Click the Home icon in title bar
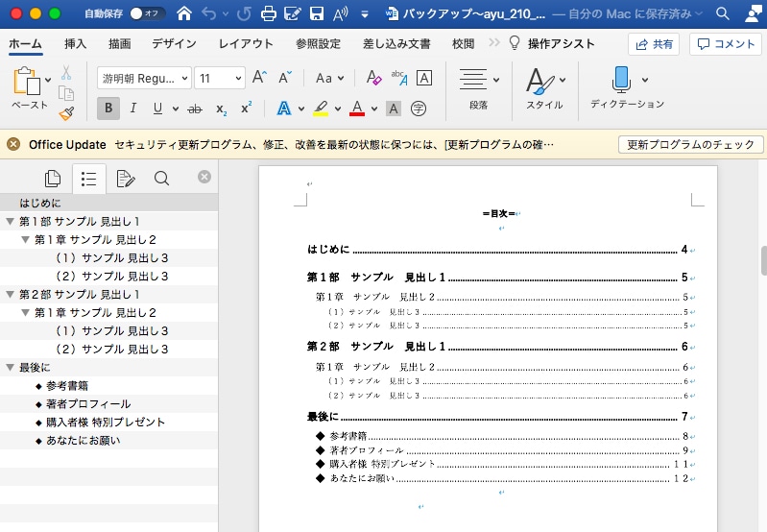The width and height of the screenshot is (767, 532). (x=184, y=13)
